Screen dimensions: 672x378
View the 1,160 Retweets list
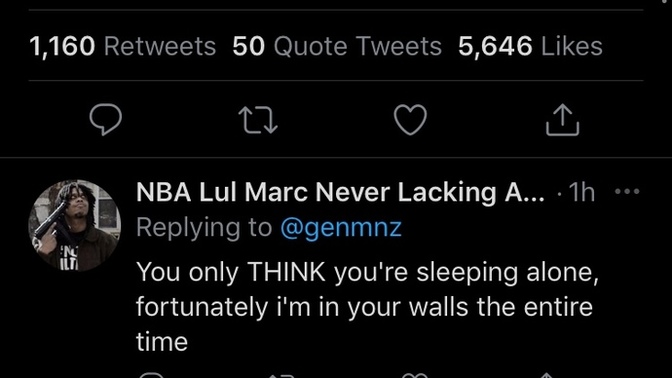pos(123,46)
